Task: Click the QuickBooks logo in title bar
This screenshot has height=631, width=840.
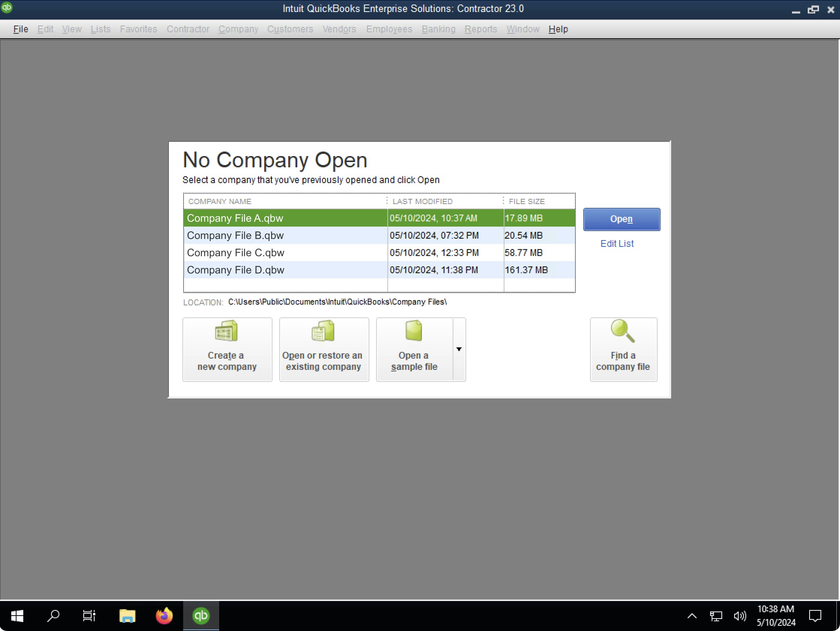Action: pos(7,7)
